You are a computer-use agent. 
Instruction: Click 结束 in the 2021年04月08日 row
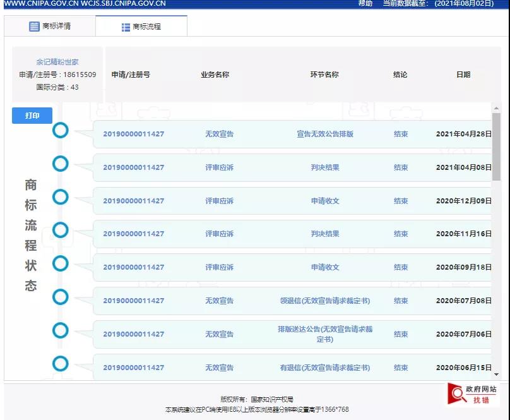click(x=401, y=167)
